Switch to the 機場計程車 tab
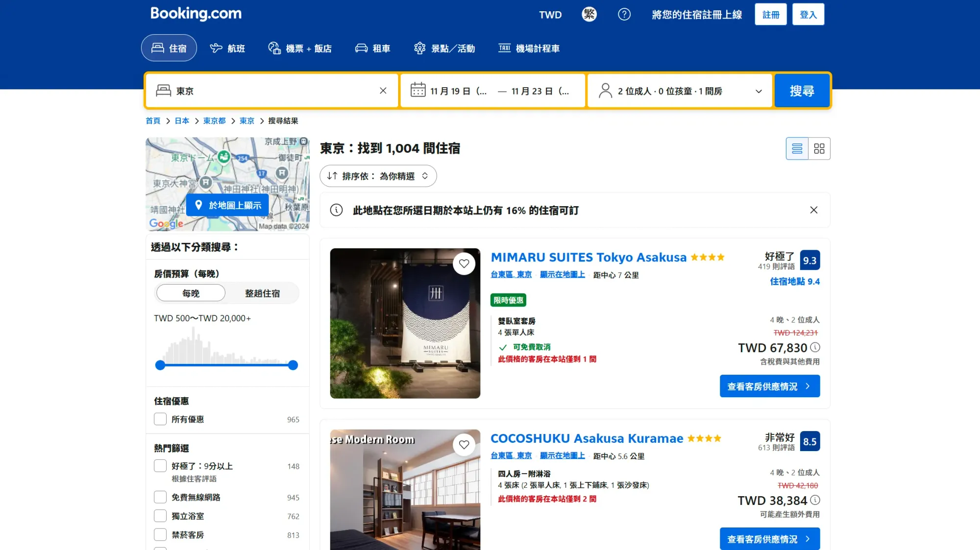This screenshot has width=980, height=550. point(529,48)
